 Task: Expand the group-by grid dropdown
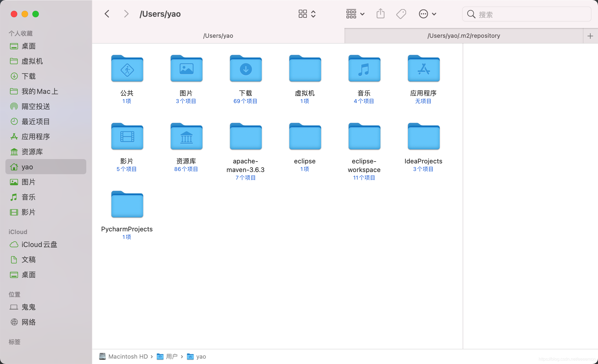pos(355,14)
